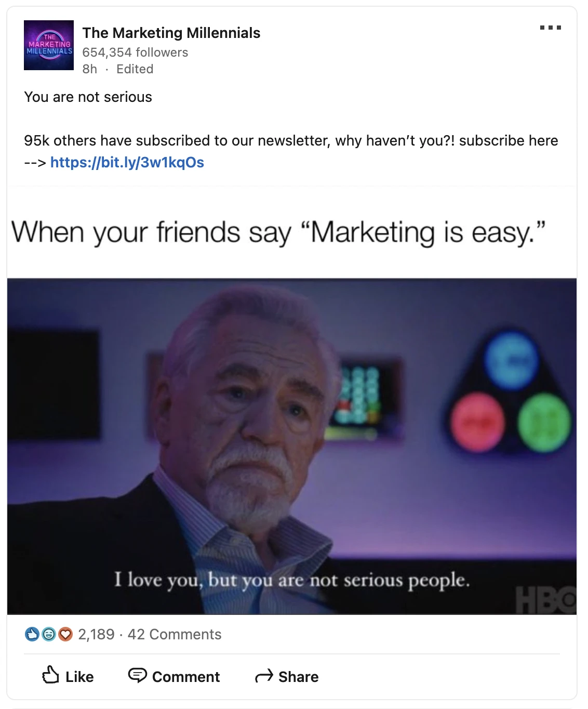Click the heart love reaction icon
588x709 pixels.
[65, 634]
